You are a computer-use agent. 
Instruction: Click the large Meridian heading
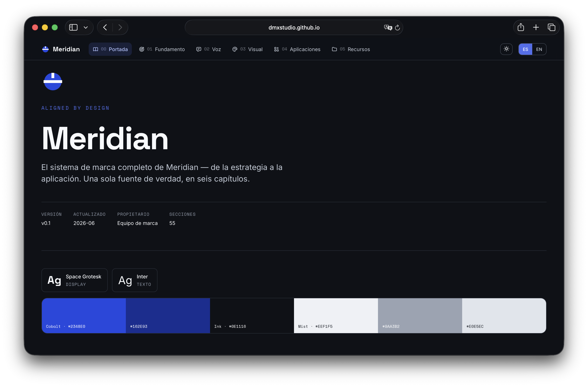[x=105, y=138]
